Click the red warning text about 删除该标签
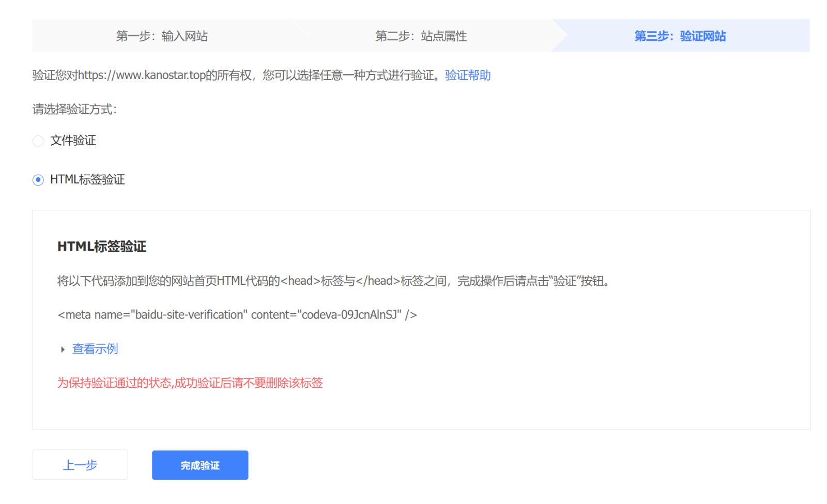This screenshot has height=504, width=827. pos(190,383)
